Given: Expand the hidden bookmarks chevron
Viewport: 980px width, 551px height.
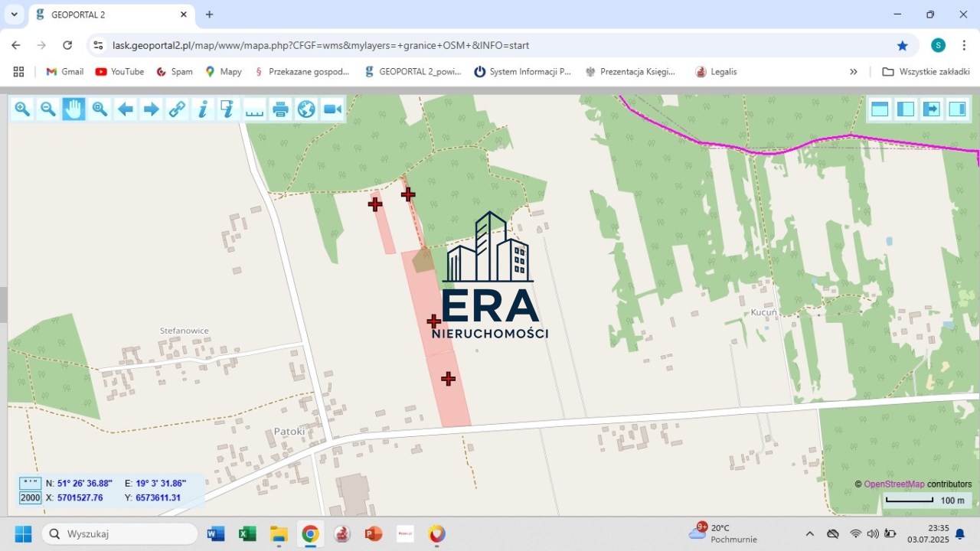Looking at the screenshot, I should (854, 71).
